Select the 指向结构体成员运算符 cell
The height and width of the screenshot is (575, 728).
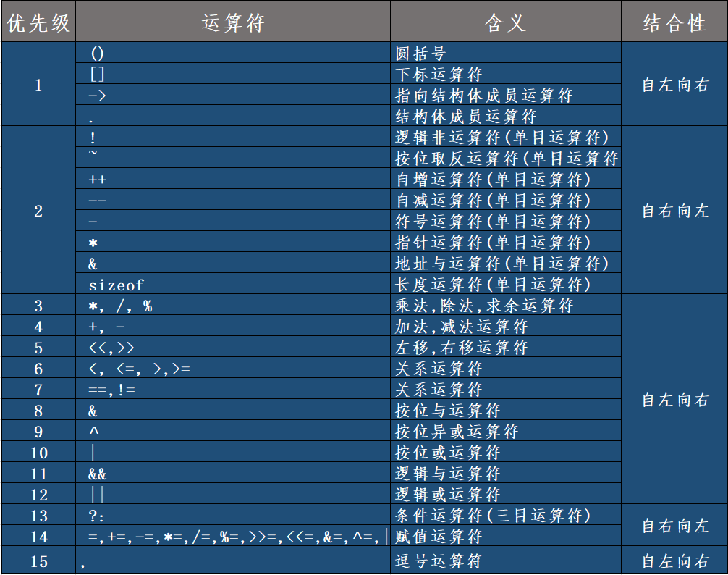point(506,94)
